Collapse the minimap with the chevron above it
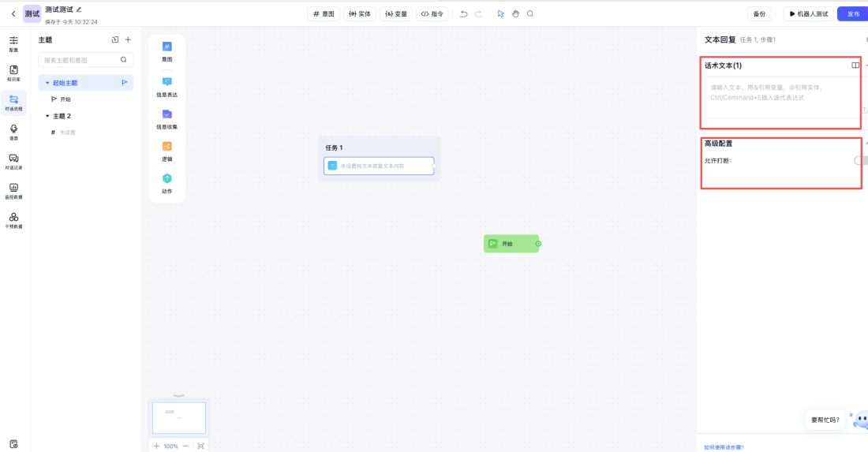This screenshot has height=452, width=868. 179,395
